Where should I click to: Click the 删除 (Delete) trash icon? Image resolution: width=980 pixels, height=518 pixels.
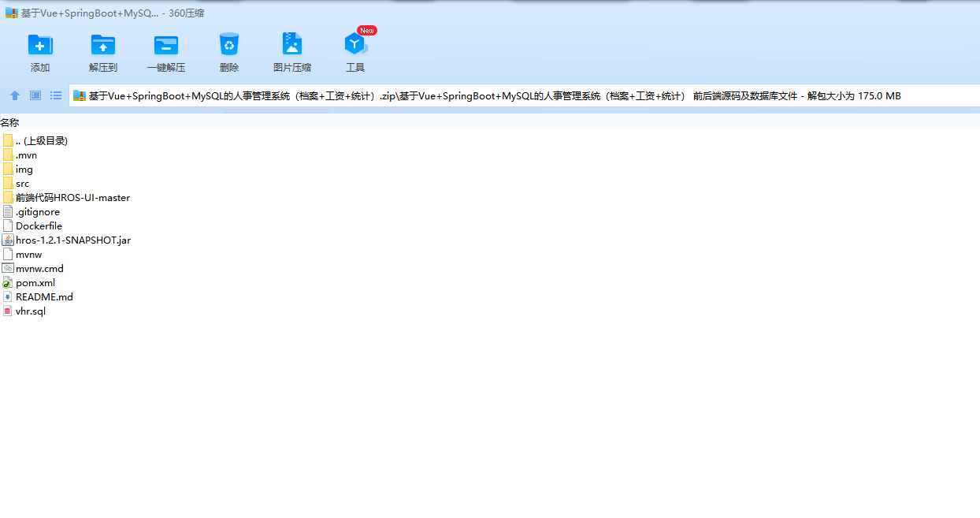click(x=229, y=44)
